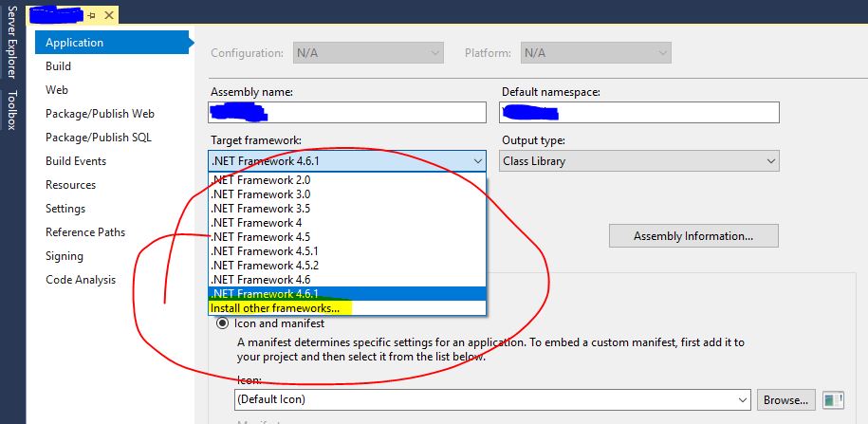Switch to the Build page

[58, 66]
